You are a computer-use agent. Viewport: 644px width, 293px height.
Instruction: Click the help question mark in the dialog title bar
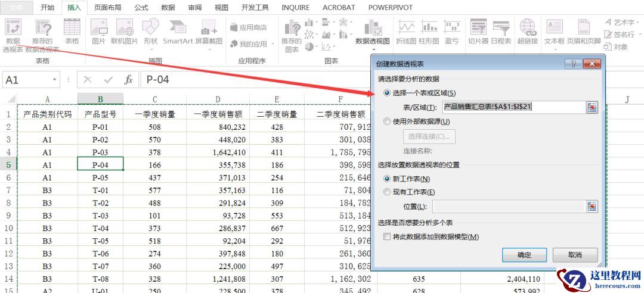(574, 64)
